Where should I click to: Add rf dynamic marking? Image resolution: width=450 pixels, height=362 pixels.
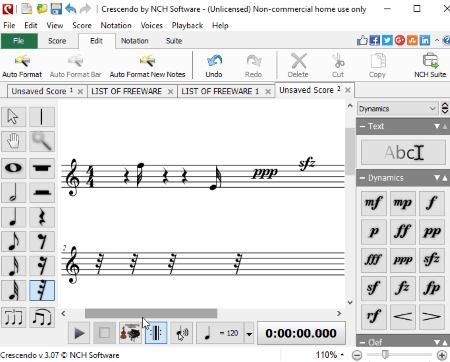coord(374,317)
